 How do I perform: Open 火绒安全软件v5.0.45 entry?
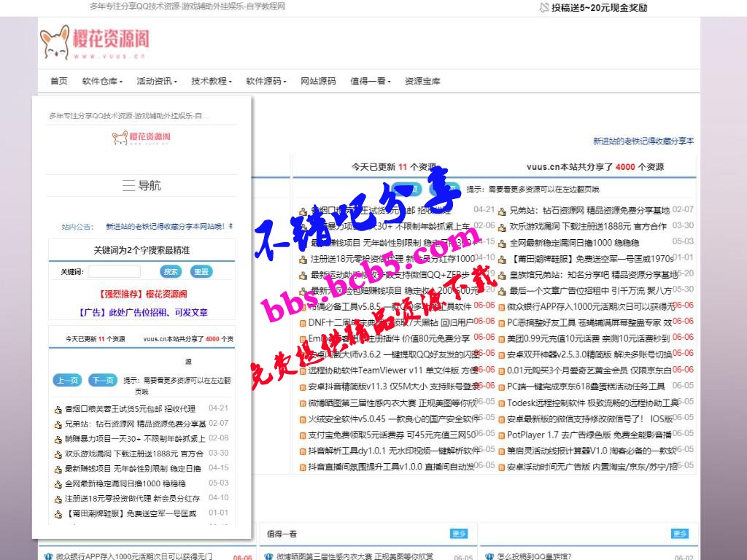point(393,419)
